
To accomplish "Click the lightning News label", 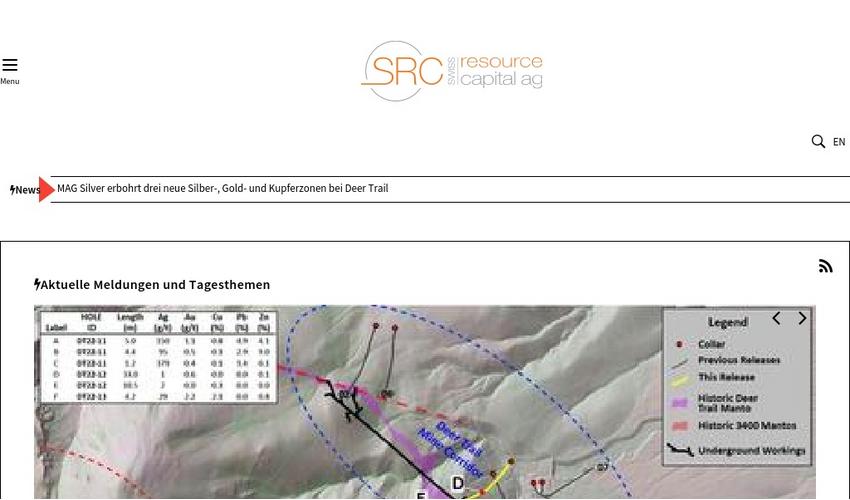I will pyautogui.click(x=25, y=190).
